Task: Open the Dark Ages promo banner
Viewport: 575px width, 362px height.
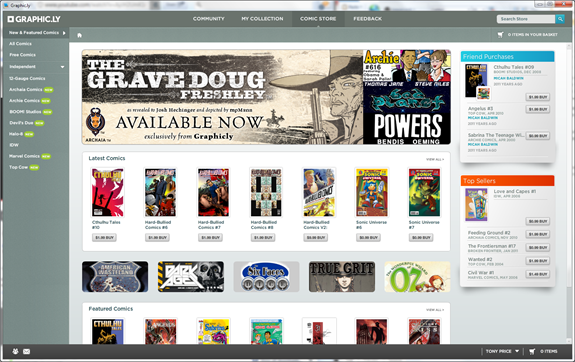Action: pyautogui.click(x=191, y=277)
